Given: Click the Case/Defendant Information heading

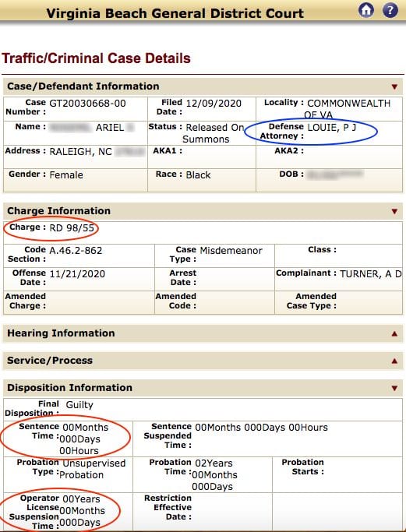Looking at the screenshot, I should (83, 86).
